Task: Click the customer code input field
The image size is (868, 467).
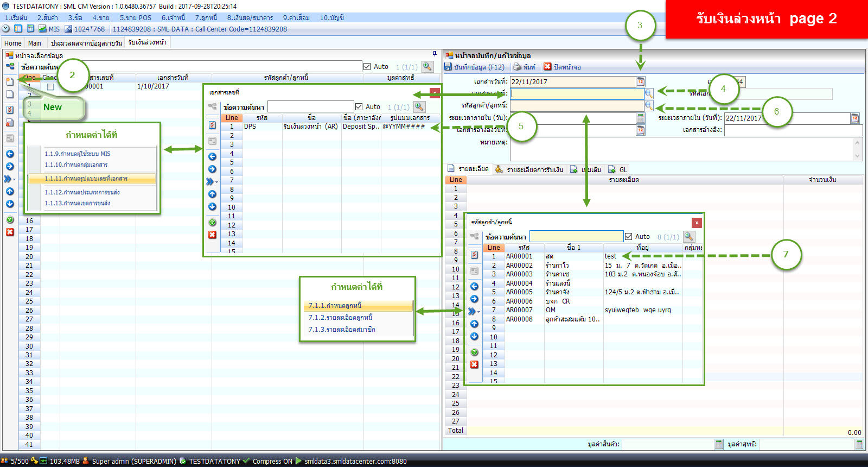Action: [x=577, y=105]
